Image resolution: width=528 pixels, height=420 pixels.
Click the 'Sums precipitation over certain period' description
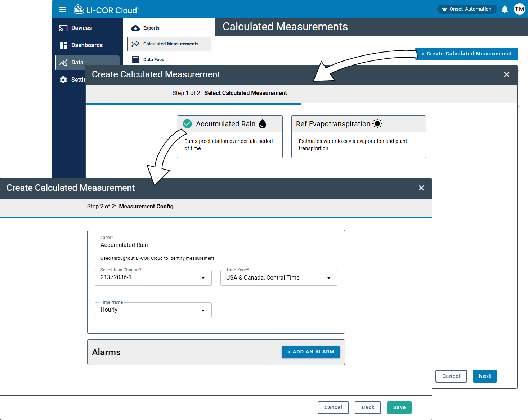click(x=229, y=145)
